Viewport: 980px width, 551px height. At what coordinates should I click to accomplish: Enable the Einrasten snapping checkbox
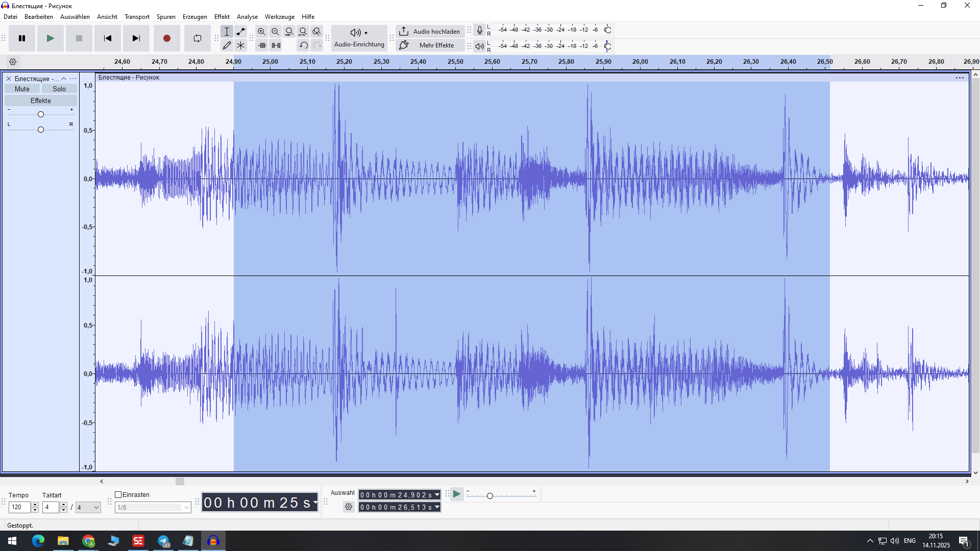point(118,495)
